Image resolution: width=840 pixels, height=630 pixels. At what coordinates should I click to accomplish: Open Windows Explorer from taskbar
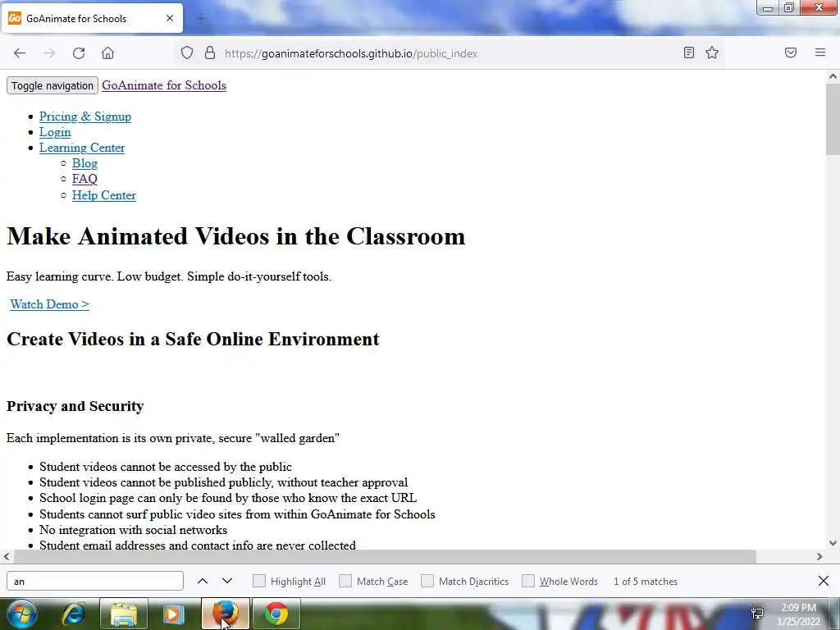(124, 614)
